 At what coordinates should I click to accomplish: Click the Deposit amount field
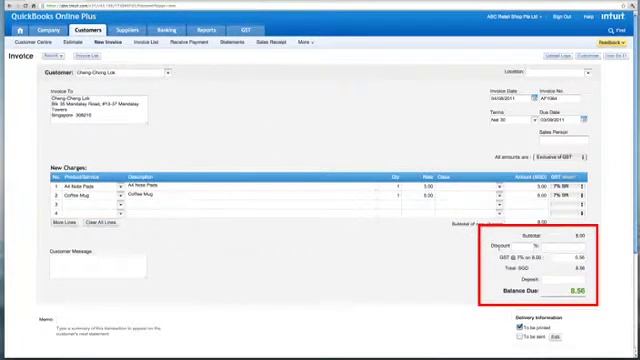(564, 280)
